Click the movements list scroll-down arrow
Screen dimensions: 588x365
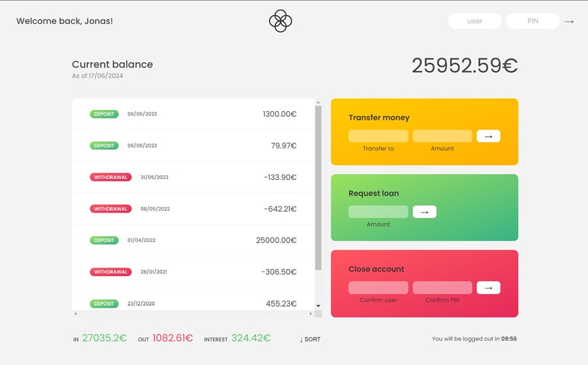point(318,306)
